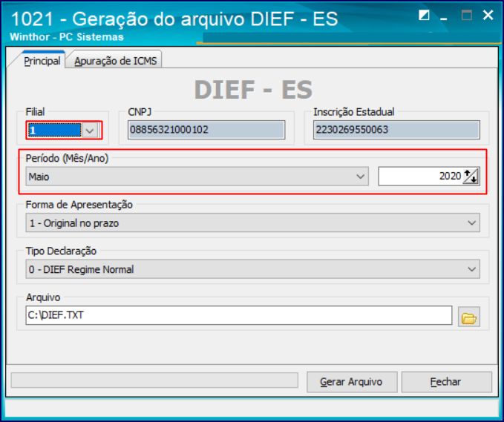Screen dimensions: 504x422
Task: Click the Arquivo path field C:\DIEF.TXT
Action: point(239,315)
